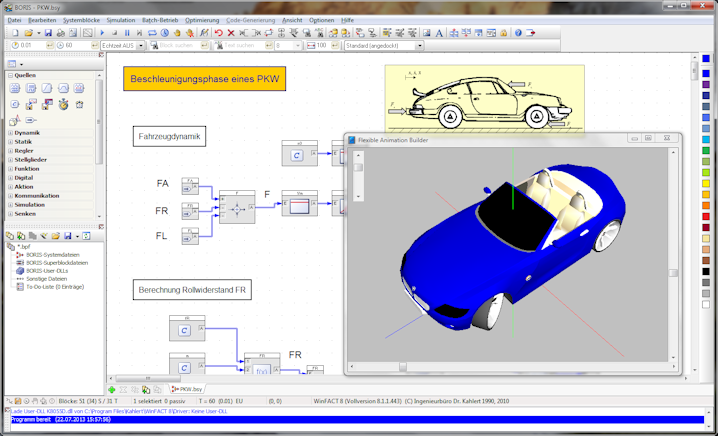The image size is (718, 436).
Task: Start the simulation with the blue play arrow
Action: [102, 33]
